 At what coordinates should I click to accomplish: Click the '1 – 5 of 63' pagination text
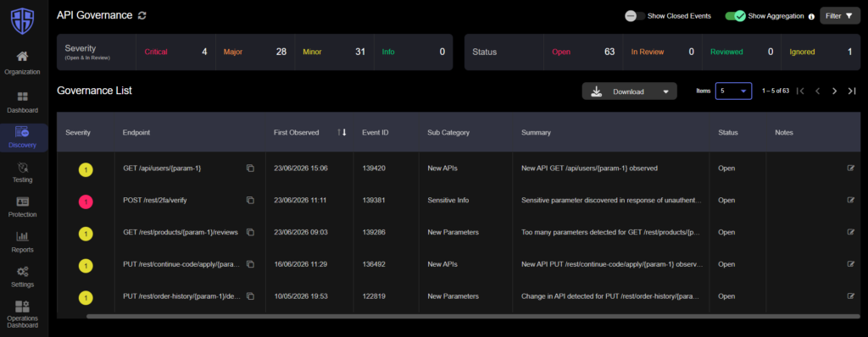(x=775, y=91)
